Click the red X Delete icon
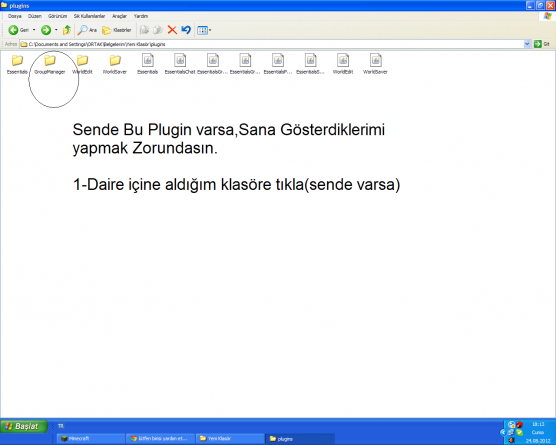Viewport: 556px width, 445px height. 172,30
